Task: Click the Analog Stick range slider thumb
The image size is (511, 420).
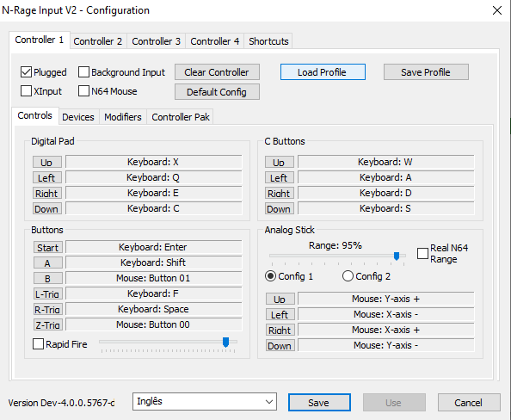Action: coord(397,256)
